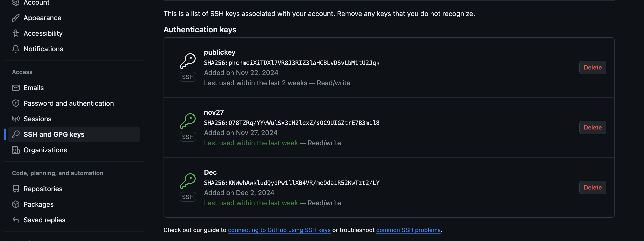Click the Organizations building icon
Image resolution: width=644 pixels, height=241 pixels.
point(16,150)
